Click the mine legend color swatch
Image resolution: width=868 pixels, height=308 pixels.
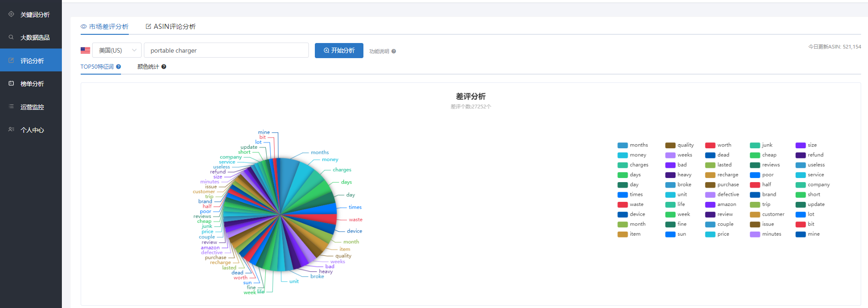801,234
